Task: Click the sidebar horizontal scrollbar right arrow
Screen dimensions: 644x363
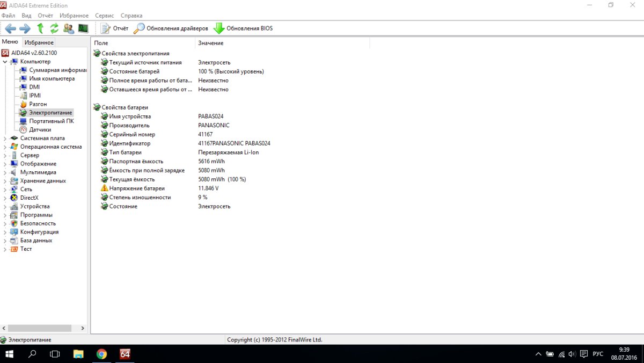Action: pyautogui.click(x=83, y=328)
